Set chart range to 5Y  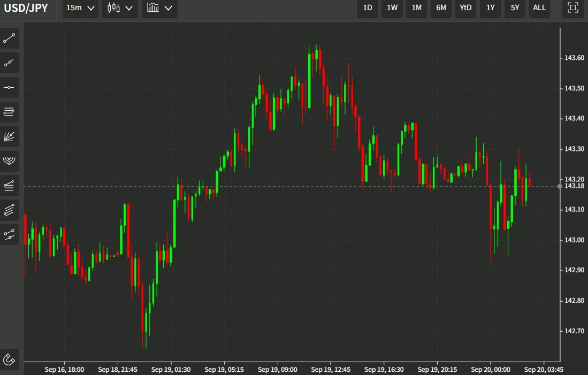coord(515,8)
